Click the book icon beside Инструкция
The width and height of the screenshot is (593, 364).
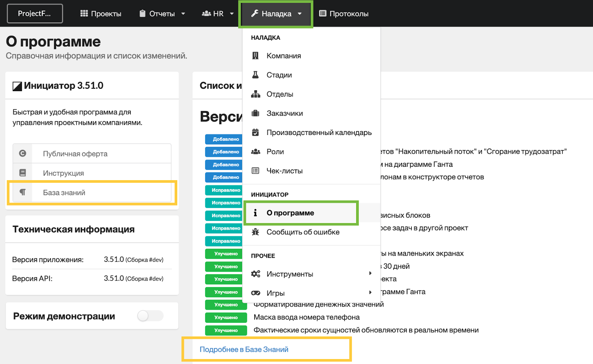coord(23,173)
